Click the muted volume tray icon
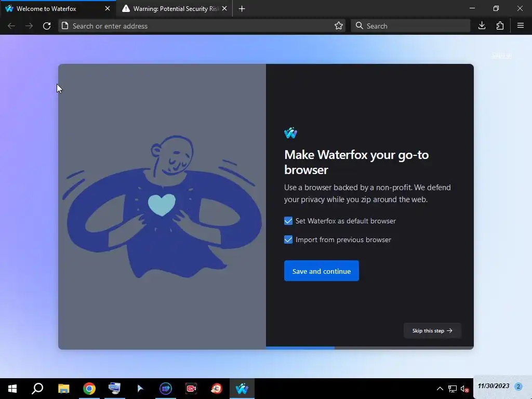Screen dimensions: 532x399 464,389
